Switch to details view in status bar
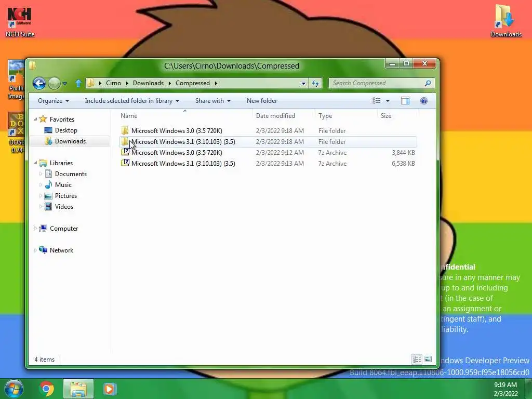Screen dimensions: 532x399 coord(417,359)
